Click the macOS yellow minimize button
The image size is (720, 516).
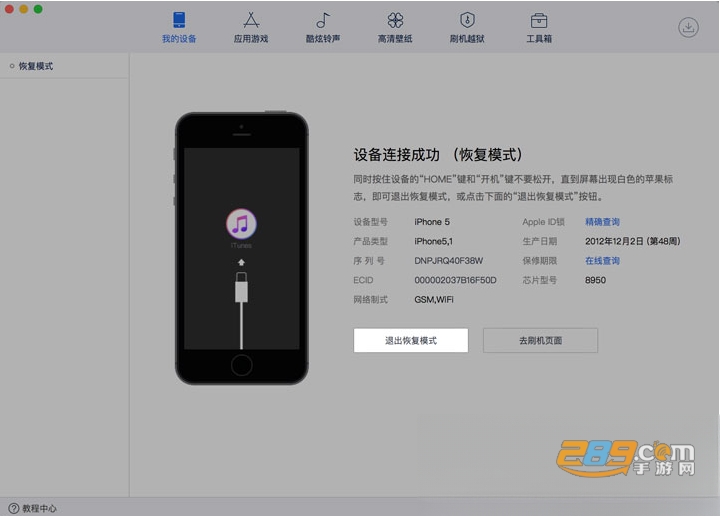point(24,9)
